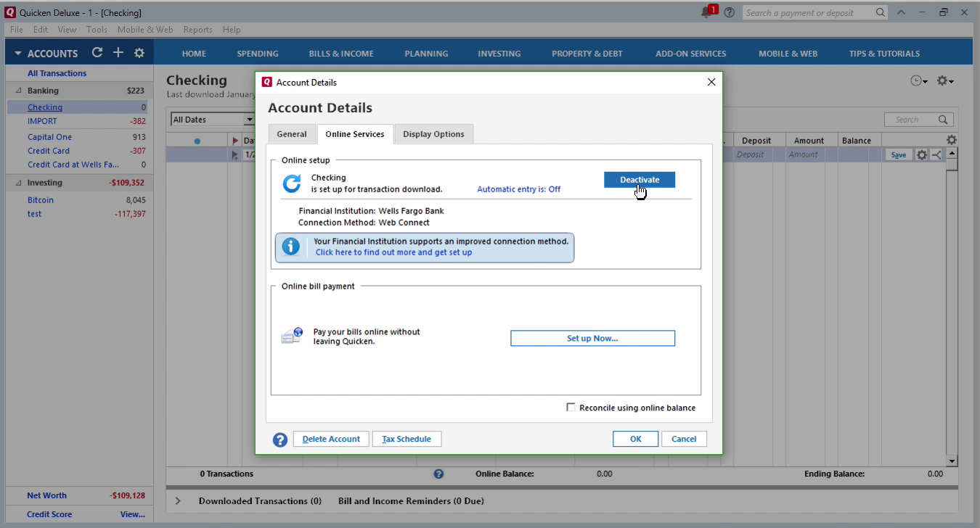Open the help question mark in title bar
Viewport: 980px width, 528px height.
729,12
